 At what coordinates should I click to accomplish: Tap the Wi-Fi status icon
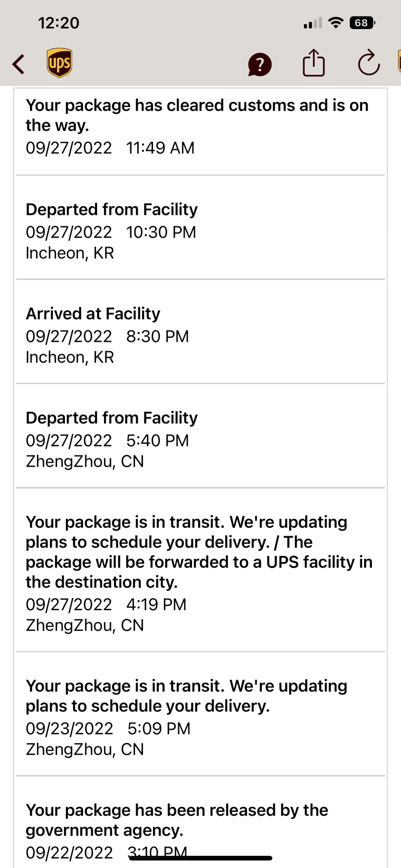pos(336,23)
